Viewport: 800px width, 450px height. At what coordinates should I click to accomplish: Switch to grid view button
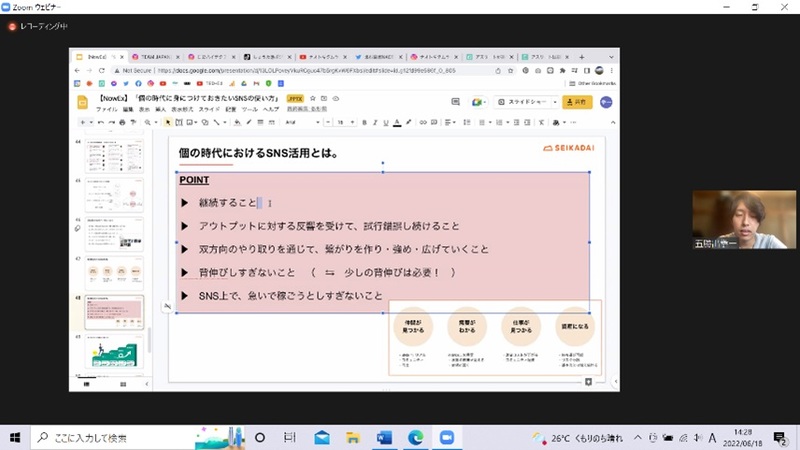[123, 384]
